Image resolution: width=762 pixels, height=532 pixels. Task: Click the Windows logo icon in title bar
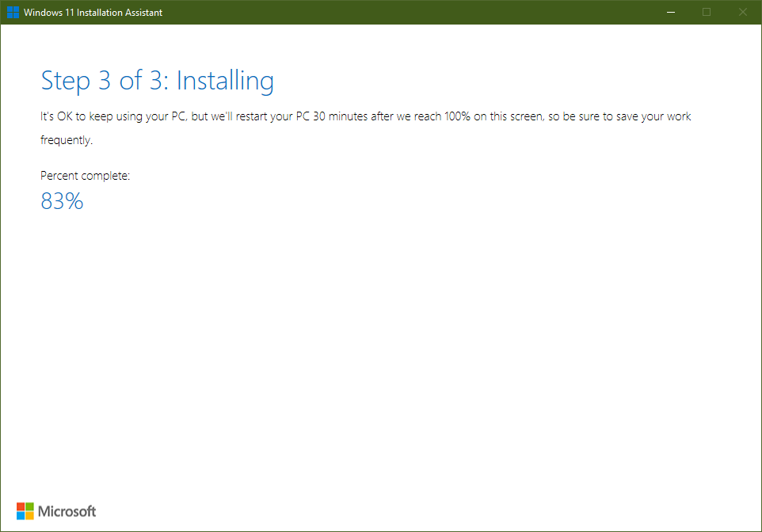point(13,12)
